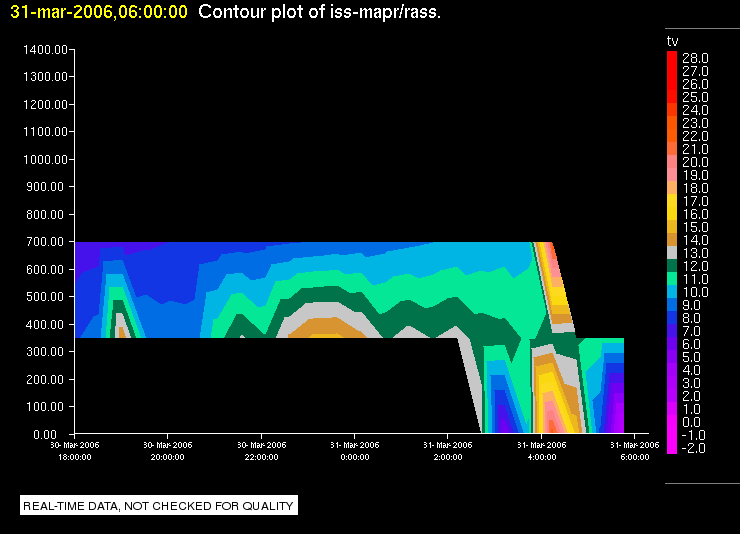Click the 31-Mar-2006 6:00:00 time label
740x534 pixels.
pos(635,451)
